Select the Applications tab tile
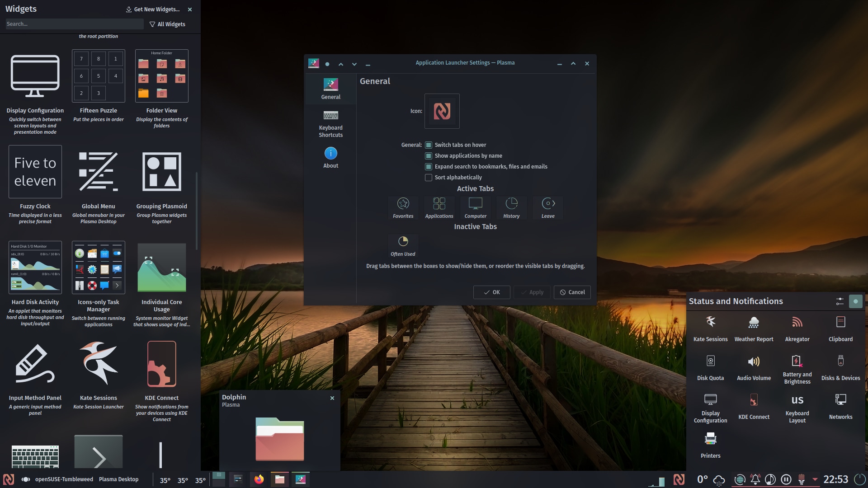The width and height of the screenshot is (868, 488). pyautogui.click(x=439, y=208)
